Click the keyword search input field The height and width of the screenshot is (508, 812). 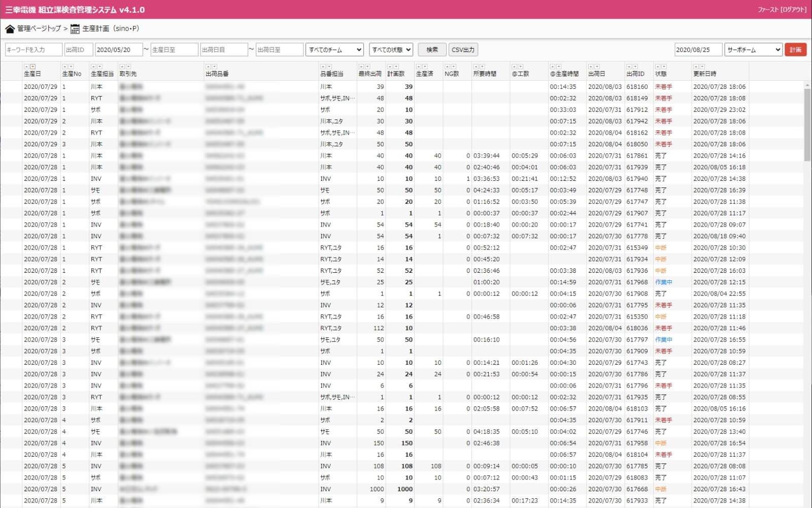33,49
